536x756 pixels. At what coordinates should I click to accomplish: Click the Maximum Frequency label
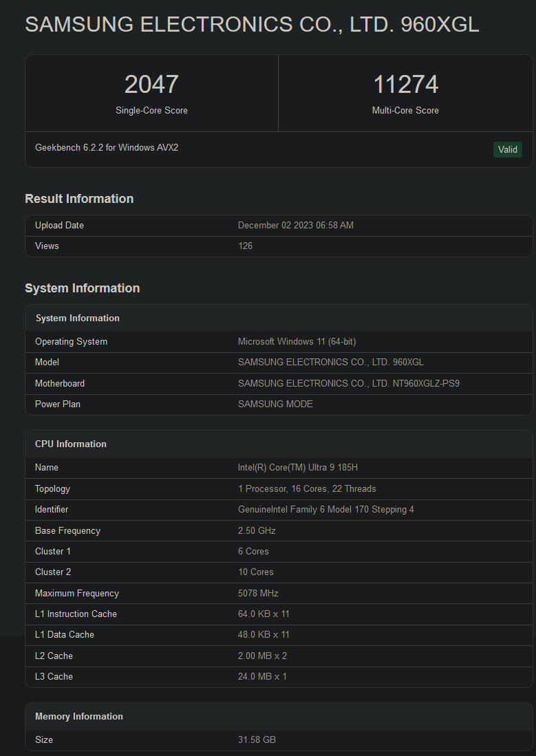click(x=76, y=593)
